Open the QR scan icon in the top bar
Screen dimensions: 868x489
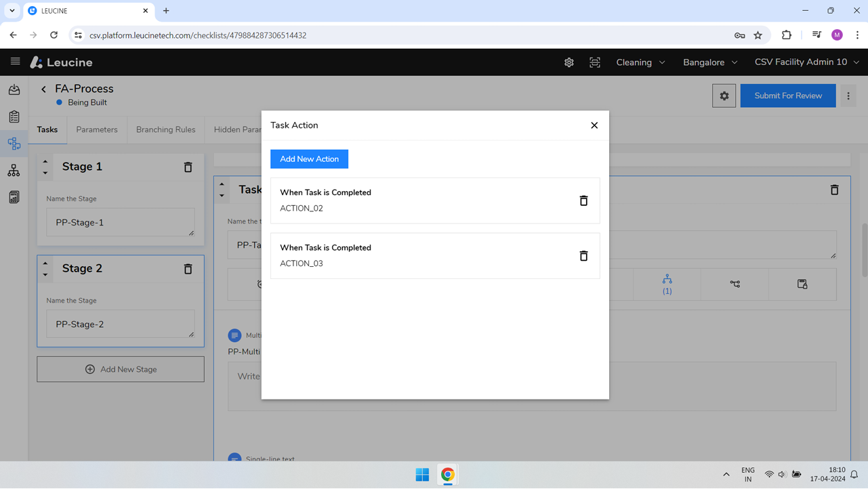point(594,62)
